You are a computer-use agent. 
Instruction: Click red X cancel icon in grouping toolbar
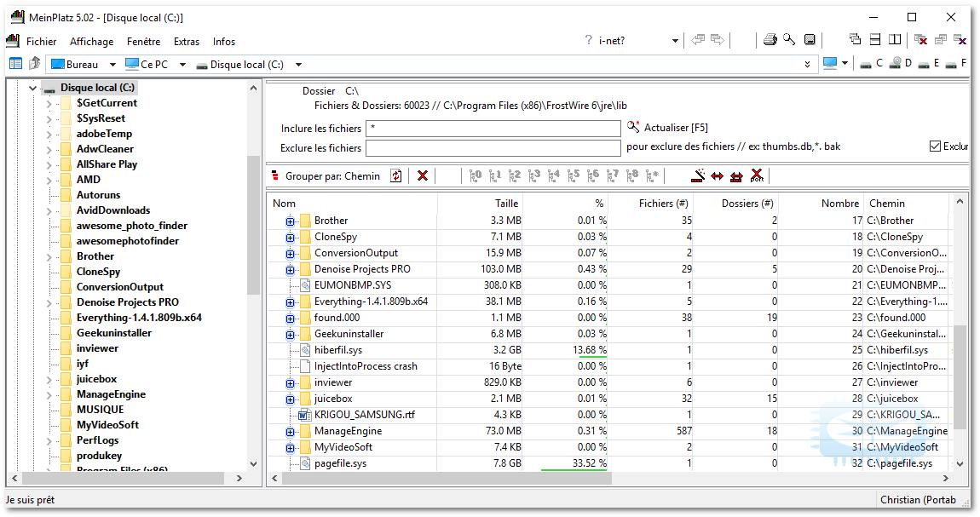pos(423,176)
